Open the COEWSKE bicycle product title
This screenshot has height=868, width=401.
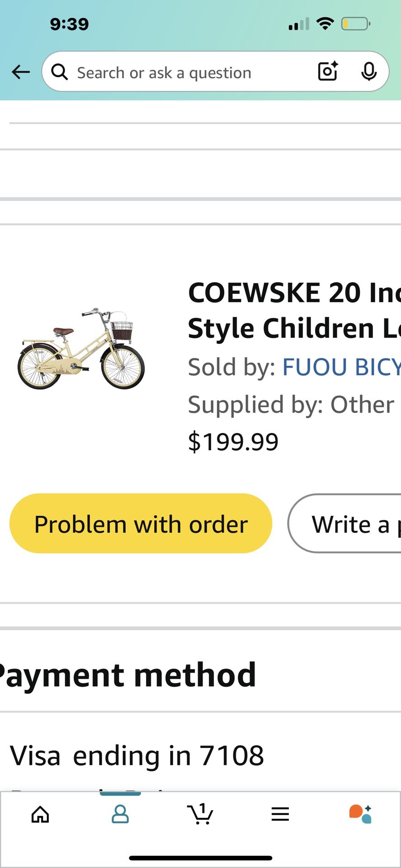click(x=294, y=310)
